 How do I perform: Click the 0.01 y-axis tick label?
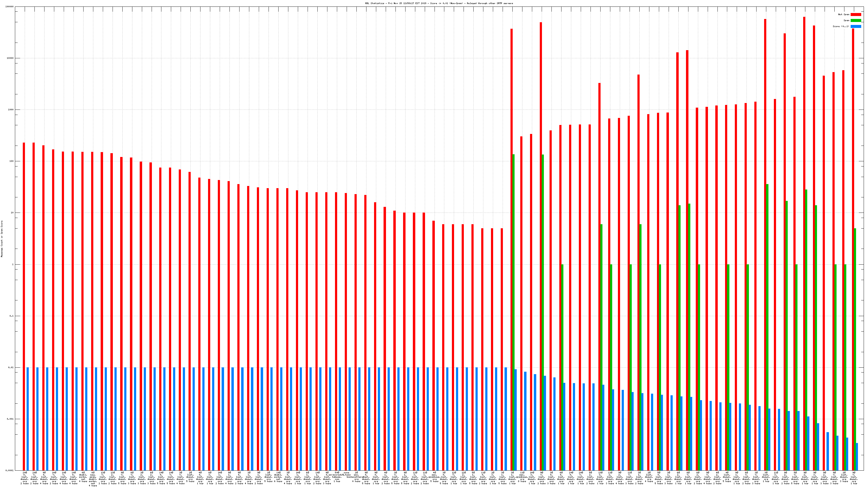click(x=11, y=367)
